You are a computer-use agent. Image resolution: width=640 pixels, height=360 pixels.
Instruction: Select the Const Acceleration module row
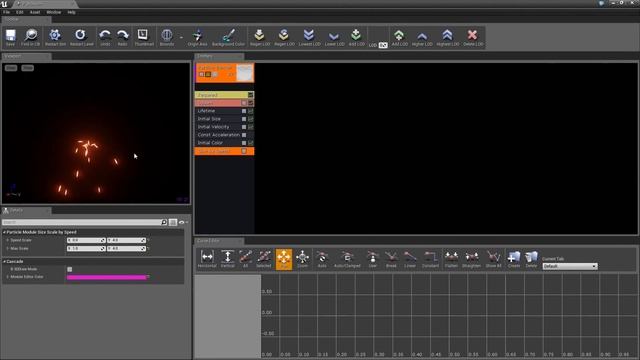224,135
